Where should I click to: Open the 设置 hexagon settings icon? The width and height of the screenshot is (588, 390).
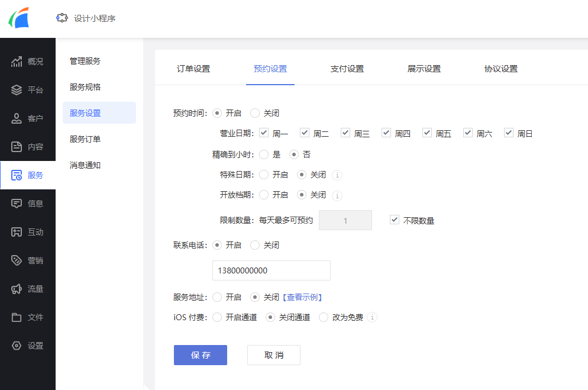17,346
